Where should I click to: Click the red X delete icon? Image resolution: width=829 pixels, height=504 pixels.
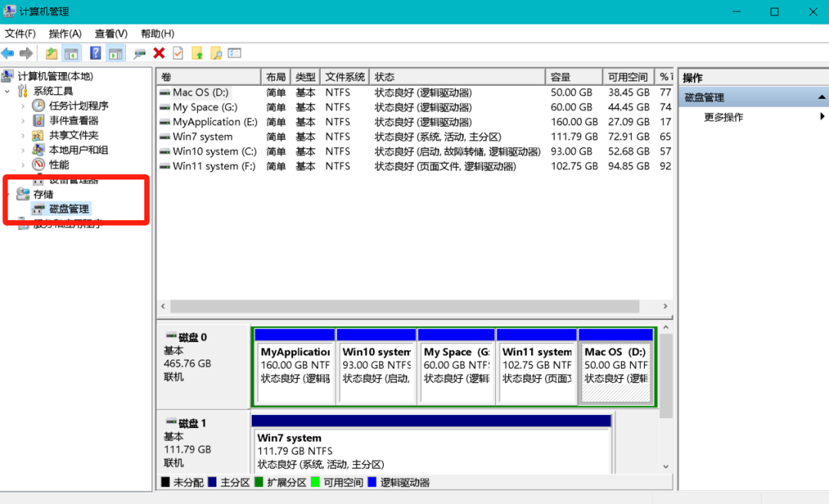pos(159,53)
